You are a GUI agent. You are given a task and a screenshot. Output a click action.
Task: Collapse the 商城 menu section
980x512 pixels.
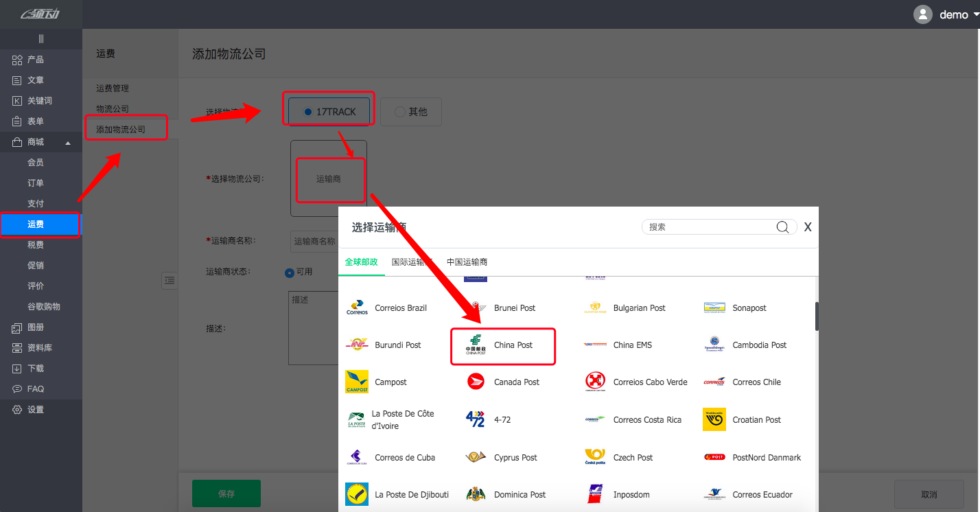coord(67,143)
